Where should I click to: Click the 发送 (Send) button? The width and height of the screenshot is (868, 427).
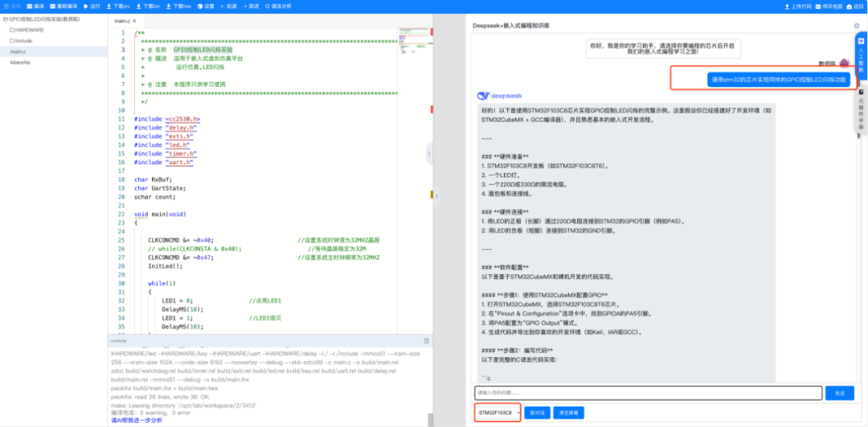click(x=840, y=392)
